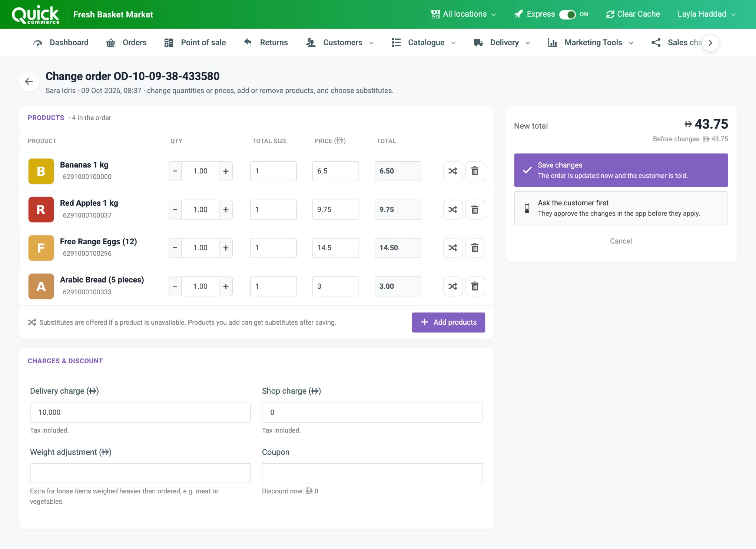Click the back arrow beside Change order
The image size is (756, 549).
(29, 82)
